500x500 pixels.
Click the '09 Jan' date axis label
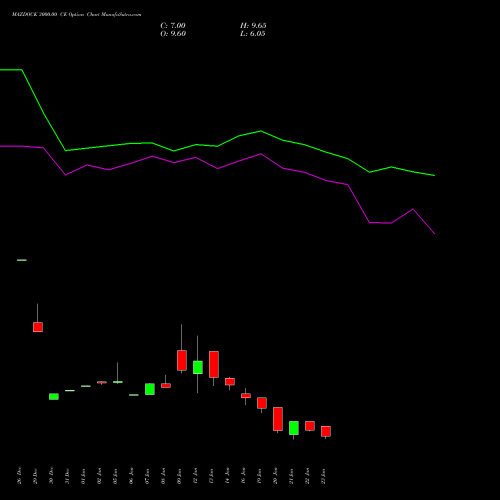coord(179,476)
